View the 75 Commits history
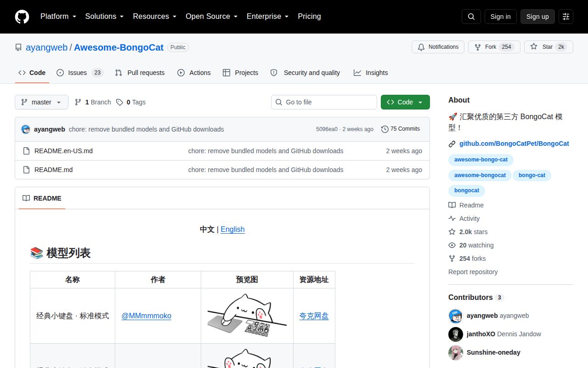Image resolution: width=588 pixels, height=368 pixels. point(401,129)
